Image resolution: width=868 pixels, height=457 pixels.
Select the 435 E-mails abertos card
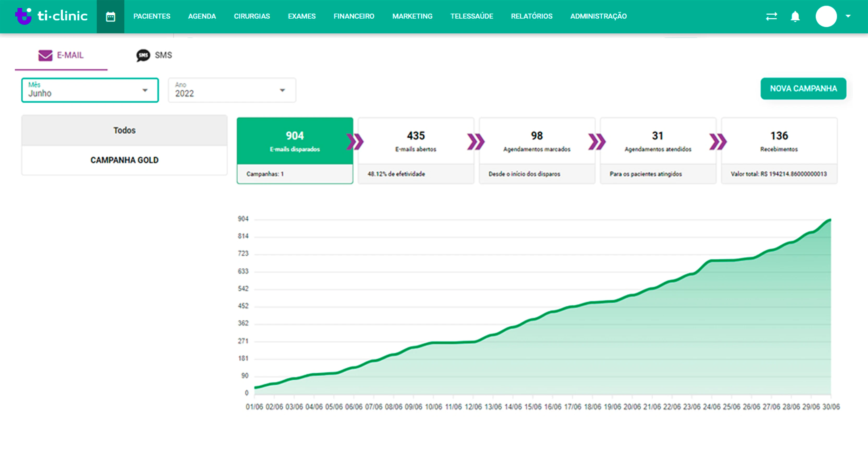[416, 150]
